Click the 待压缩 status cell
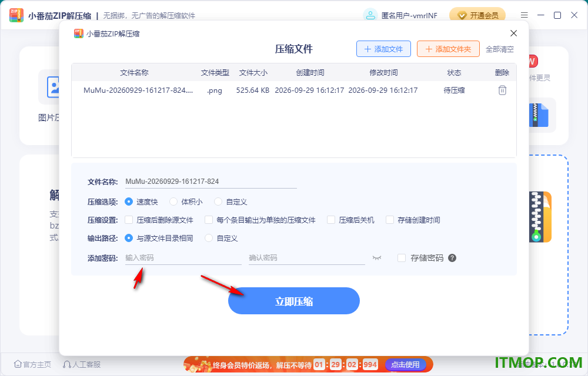Viewport: 588px width, 376px height. click(454, 90)
